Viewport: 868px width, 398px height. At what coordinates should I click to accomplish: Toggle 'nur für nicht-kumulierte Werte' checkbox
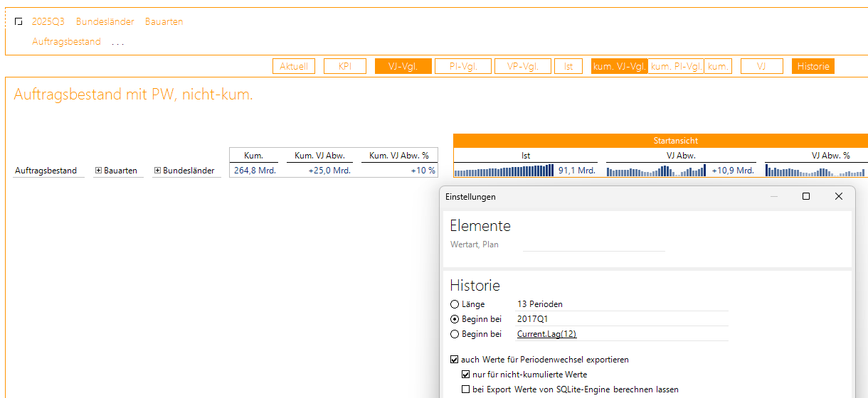(x=466, y=375)
